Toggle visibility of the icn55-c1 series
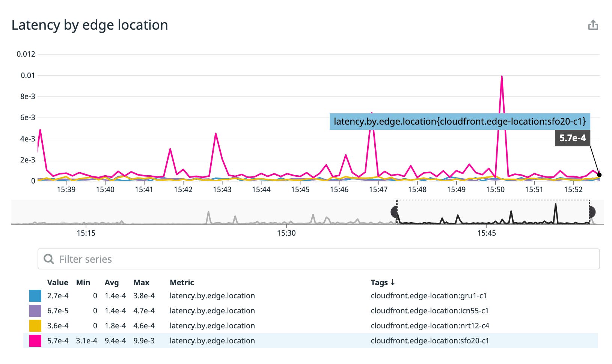 coord(35,311)
